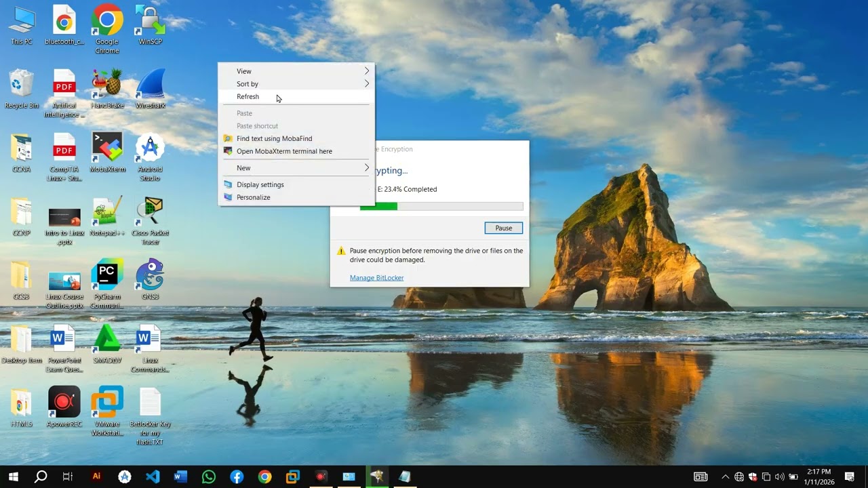Select the CCNA folder on desktop

pos(21,153)
